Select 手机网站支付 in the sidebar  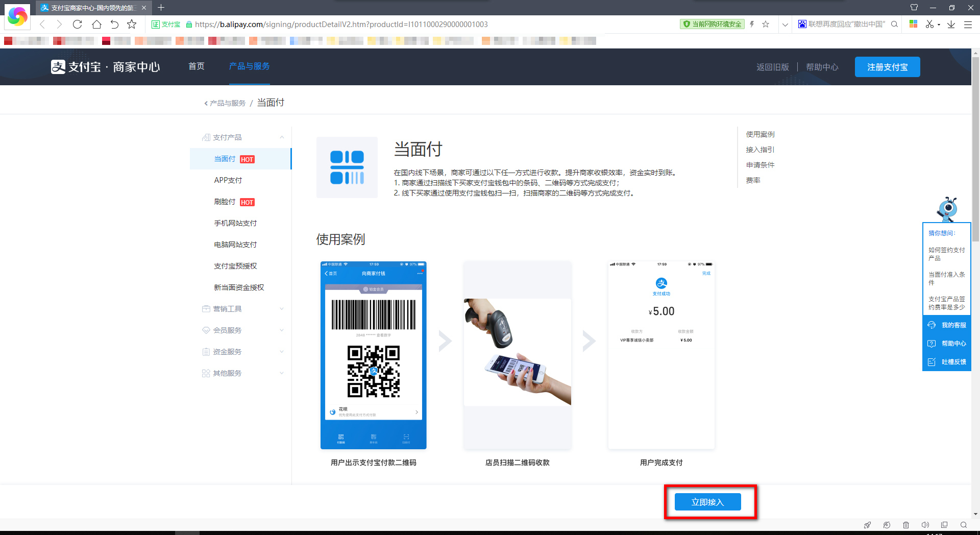(235, 223)
